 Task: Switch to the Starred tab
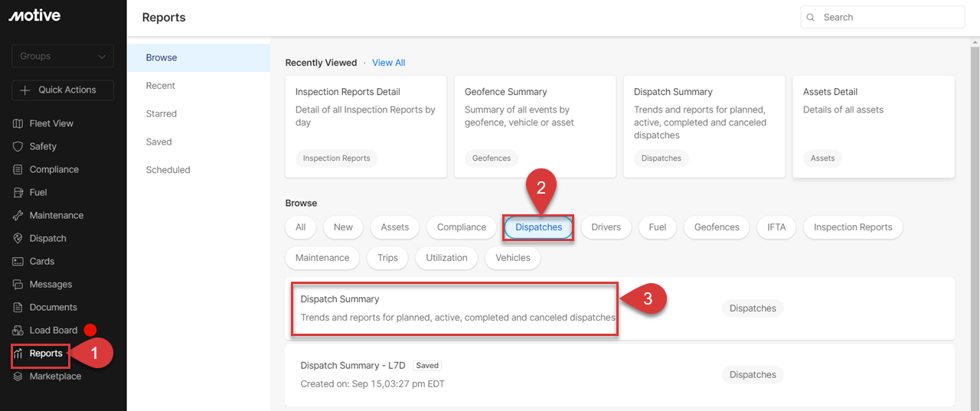pyautogui.click(x=162, y=113)
